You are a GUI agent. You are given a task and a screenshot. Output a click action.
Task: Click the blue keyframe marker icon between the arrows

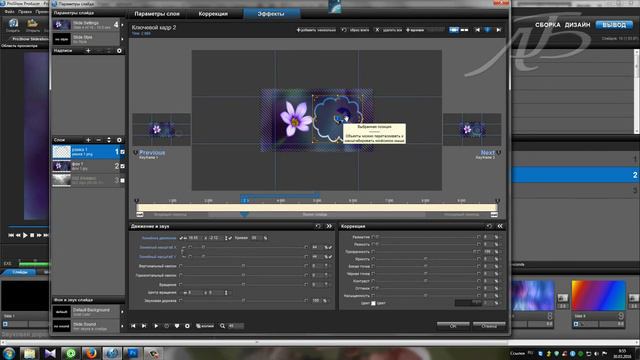(x=487, y=30)
